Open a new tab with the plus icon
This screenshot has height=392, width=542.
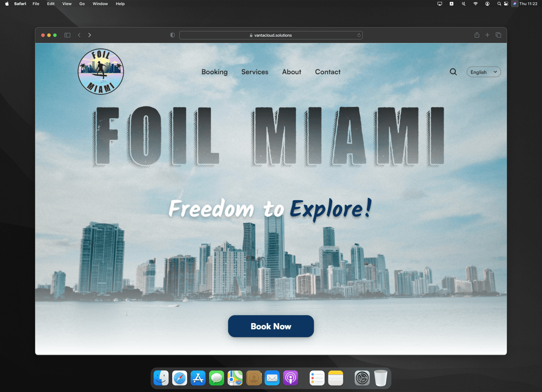coord(487,35)
